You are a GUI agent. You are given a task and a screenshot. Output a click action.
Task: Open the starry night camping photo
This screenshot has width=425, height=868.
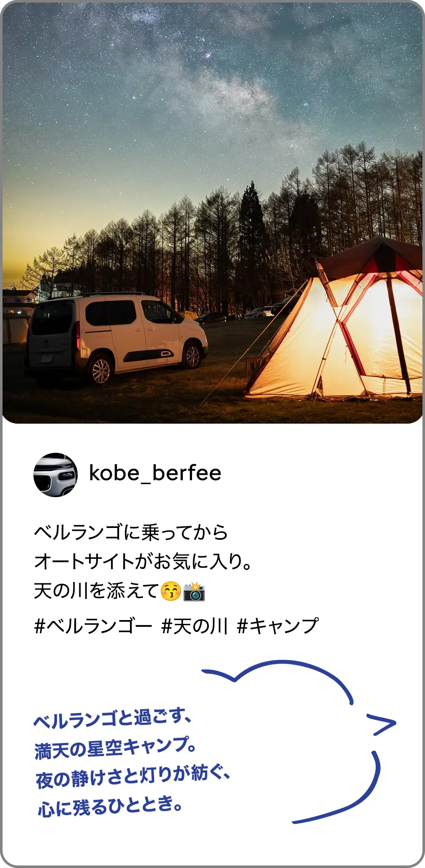[212, 212]
